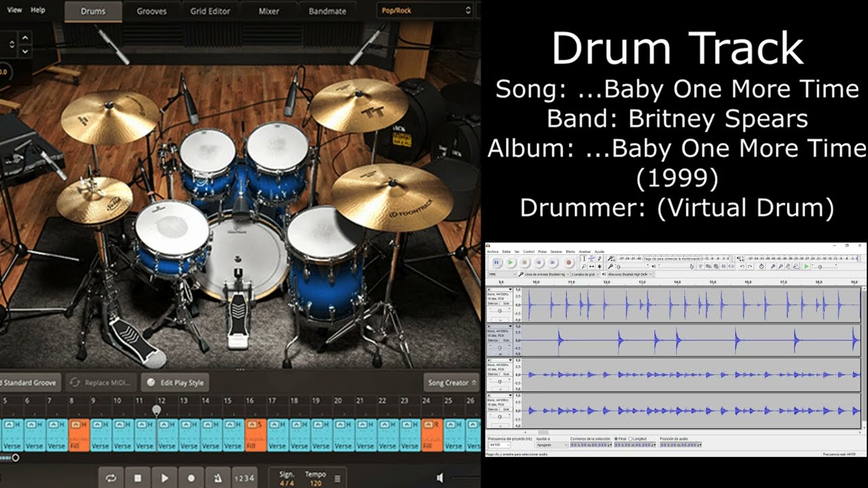This screenshot has height=488, width=868.
Task: Select the Final radio button
Action: (x=616, y=439)
